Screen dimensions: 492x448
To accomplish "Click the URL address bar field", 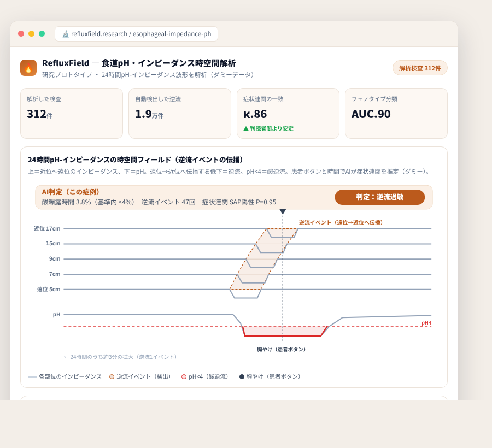I will (136, 34).
